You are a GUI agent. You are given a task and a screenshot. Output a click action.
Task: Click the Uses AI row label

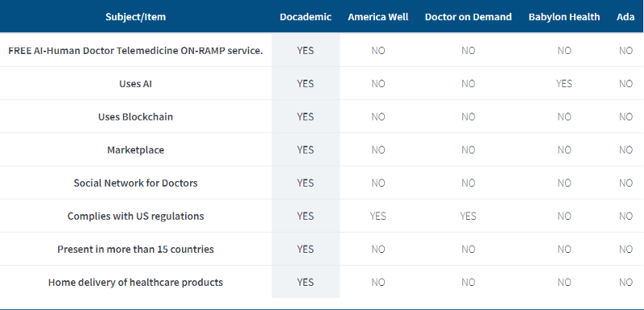coord(135,84)
